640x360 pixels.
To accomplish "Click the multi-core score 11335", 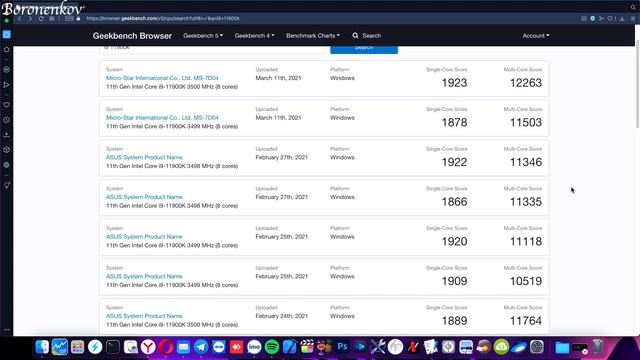I will coord(526,202).
